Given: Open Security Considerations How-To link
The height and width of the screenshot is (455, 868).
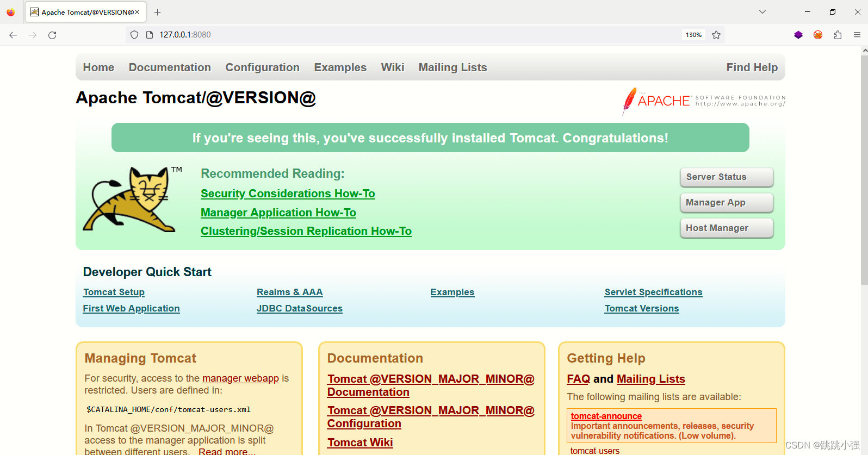Looking at the screenshot, I should point(288,194).
